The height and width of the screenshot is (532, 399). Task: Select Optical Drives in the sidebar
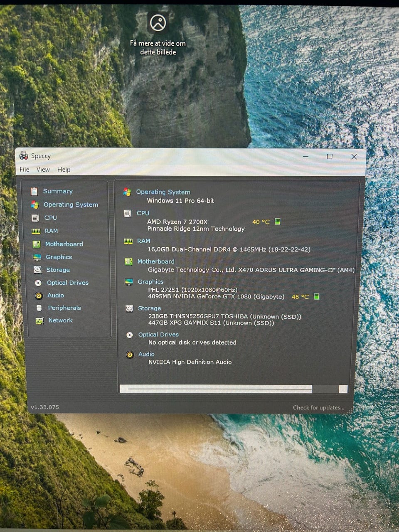(67, 283)
